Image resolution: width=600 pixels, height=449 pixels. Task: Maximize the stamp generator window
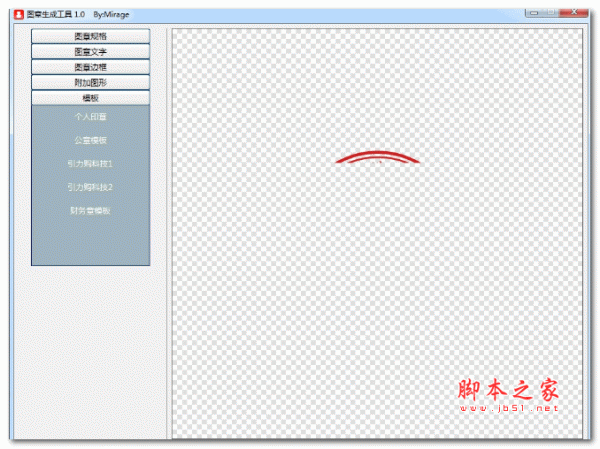coord(551,13)
